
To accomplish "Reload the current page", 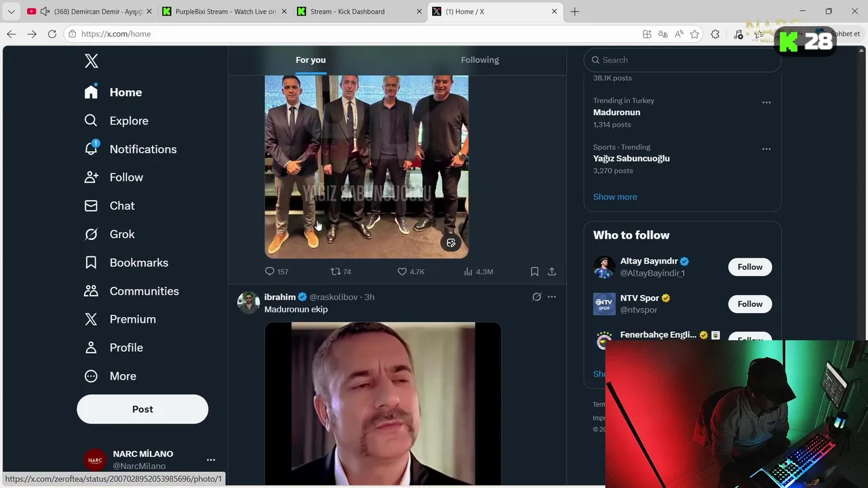I will (52, 34).
